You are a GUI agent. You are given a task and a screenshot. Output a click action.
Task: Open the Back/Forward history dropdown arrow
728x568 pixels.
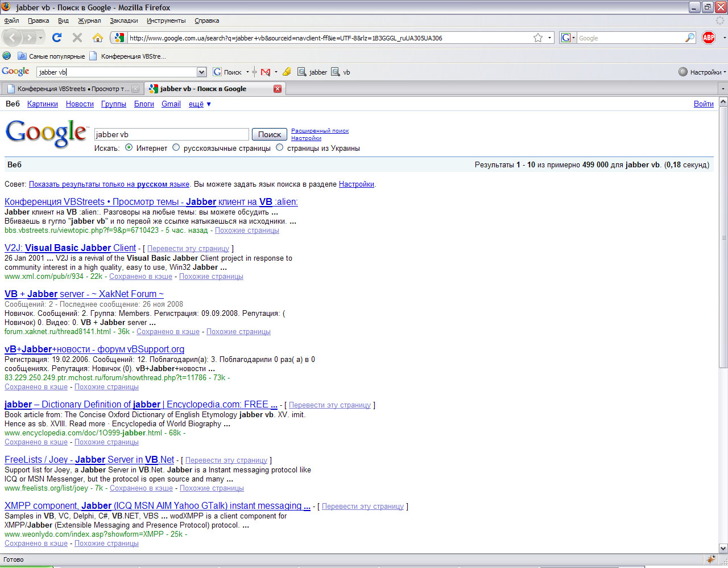coord(41,38)
